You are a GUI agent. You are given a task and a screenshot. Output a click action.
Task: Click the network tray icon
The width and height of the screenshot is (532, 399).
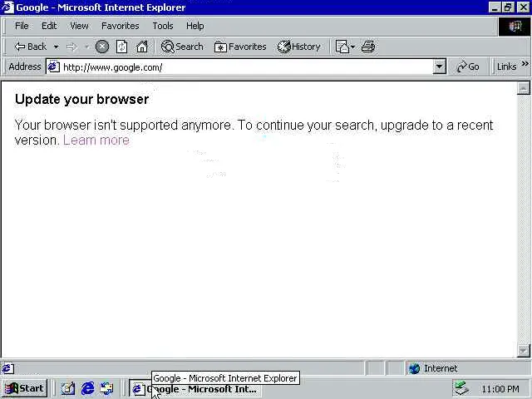click(461, 388)
